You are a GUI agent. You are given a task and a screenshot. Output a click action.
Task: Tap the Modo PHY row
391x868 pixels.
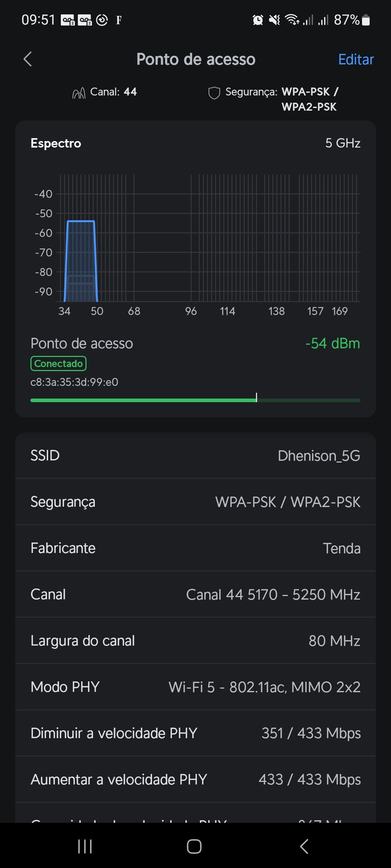point(195,687)
